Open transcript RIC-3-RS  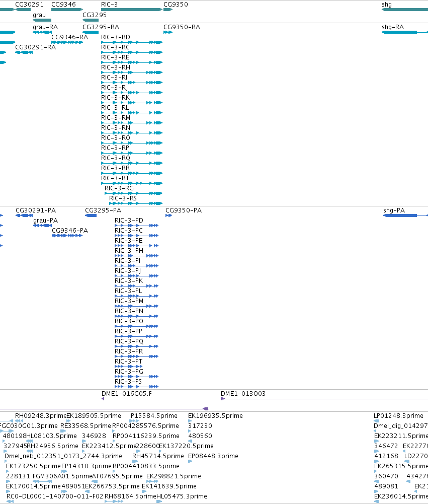(x=136, y=203)
